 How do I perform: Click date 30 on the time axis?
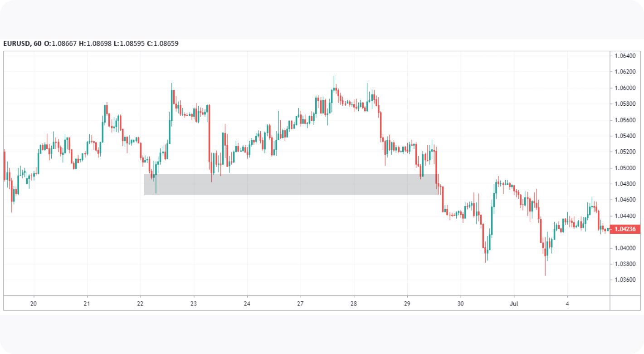[x=460, y=303]
